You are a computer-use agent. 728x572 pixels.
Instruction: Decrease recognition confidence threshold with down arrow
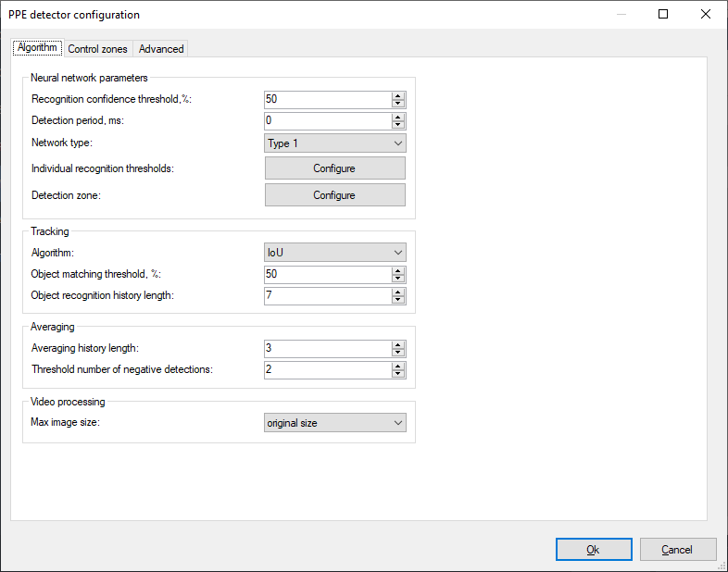tap(398, 104)
